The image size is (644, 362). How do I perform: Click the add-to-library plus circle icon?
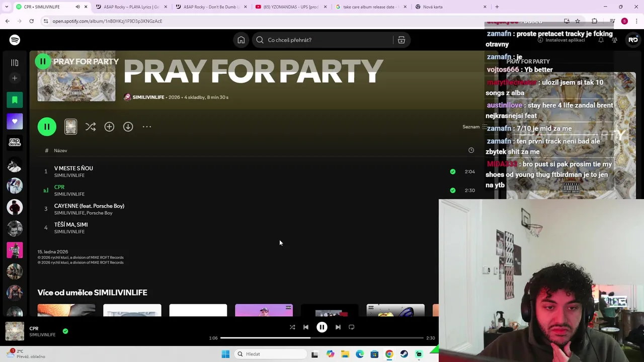109,127
